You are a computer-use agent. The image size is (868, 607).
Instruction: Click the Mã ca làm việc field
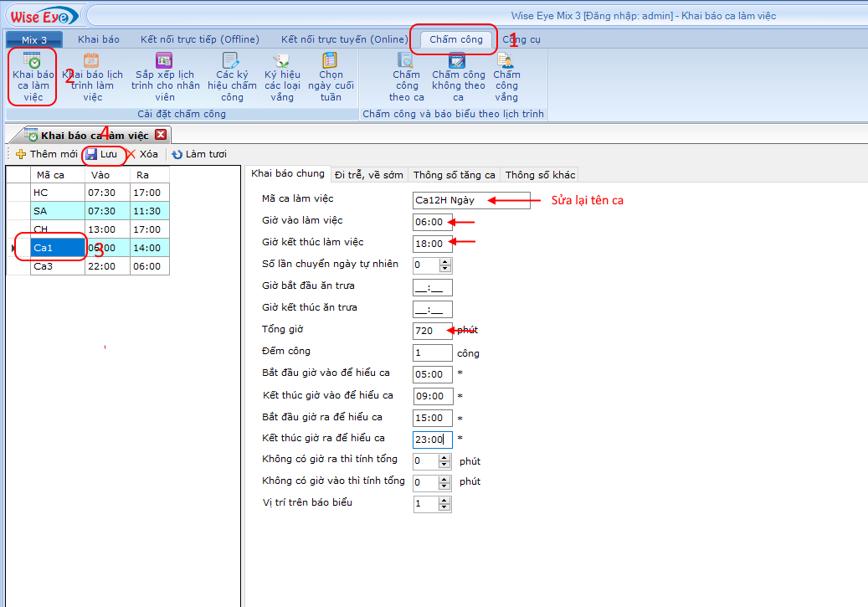click(472, 200)
